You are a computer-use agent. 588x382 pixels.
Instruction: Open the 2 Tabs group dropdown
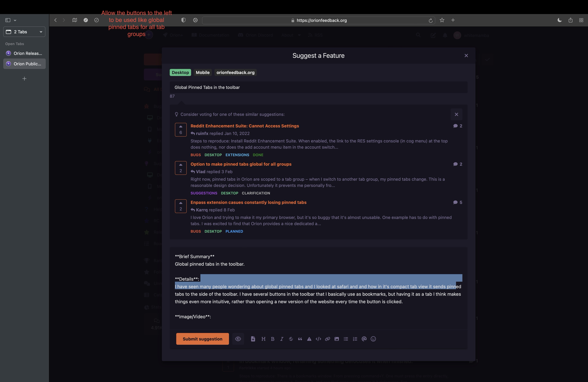pyautogui.click(x=24, y=32)
